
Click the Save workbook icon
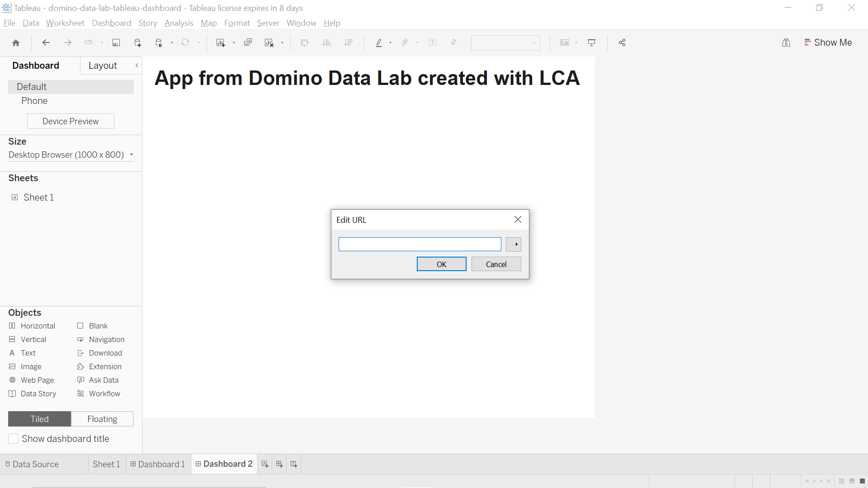click(x=116, y=42)
